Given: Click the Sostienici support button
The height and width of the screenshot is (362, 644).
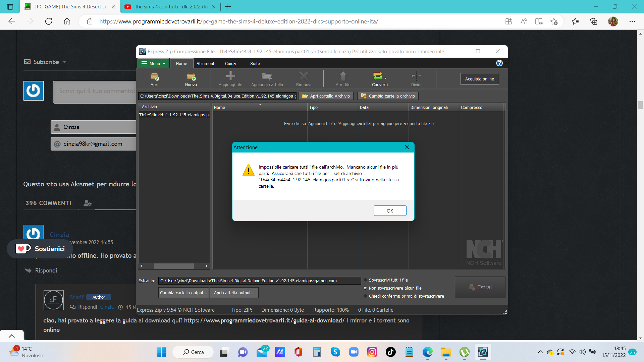Looking at the screenshot, I should tap(40, 249).
